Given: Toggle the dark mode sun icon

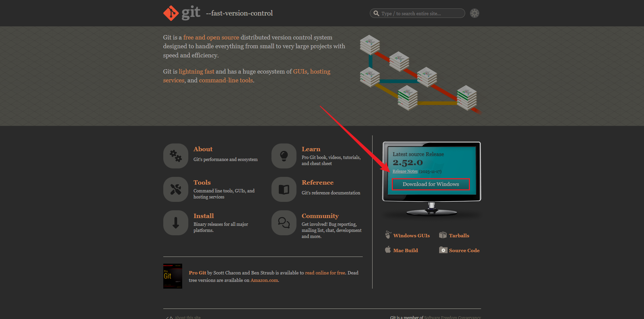Looking at the screenshot, I should click(x=474, y=13).
